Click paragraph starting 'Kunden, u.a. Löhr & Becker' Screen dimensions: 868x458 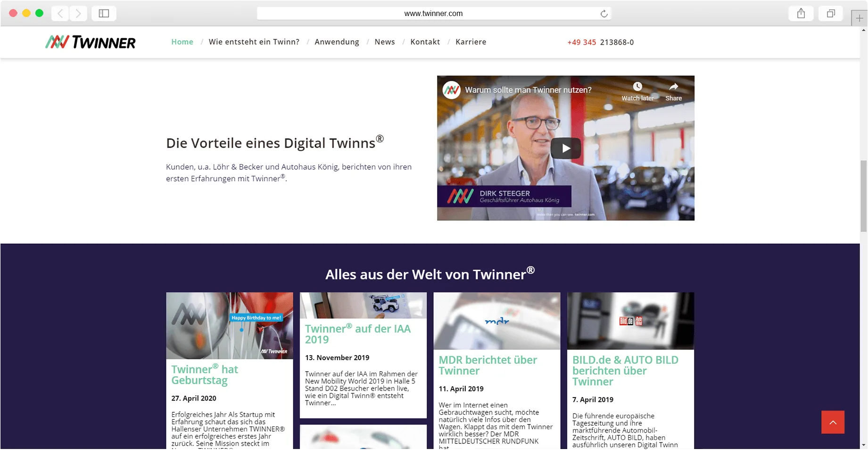289,173
